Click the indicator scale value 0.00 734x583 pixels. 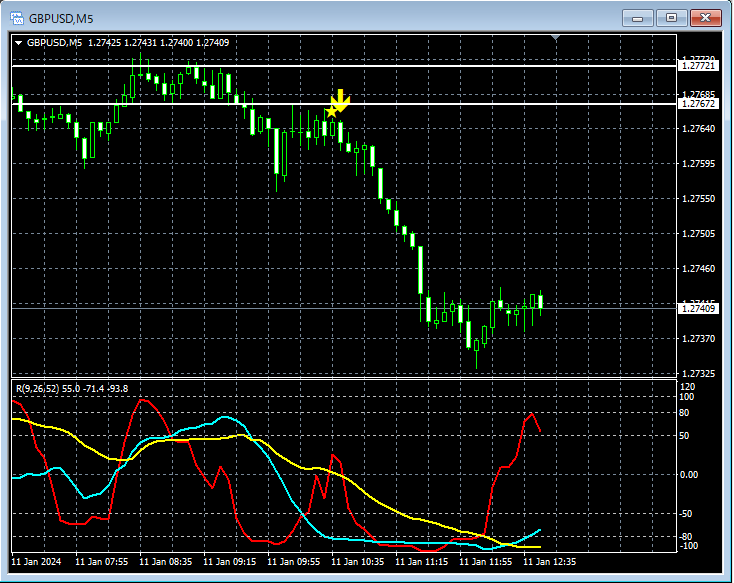point(689,475)
